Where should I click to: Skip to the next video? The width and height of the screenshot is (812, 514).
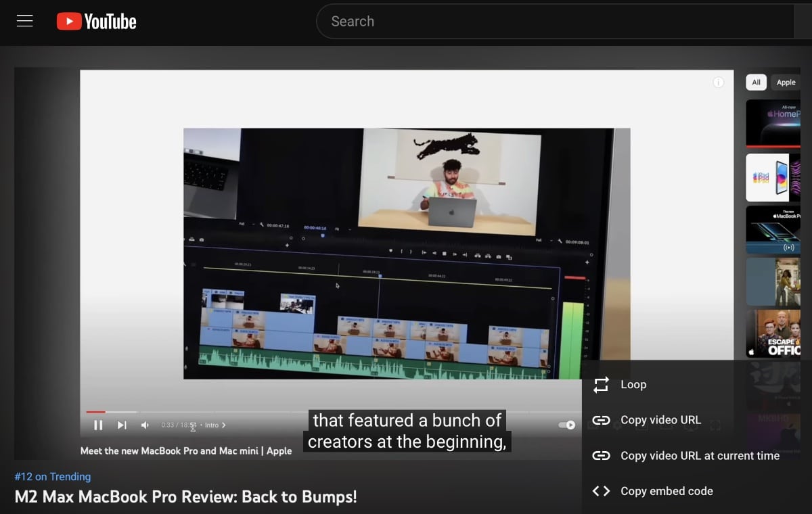pyautogui.click(x=122, y=425)
